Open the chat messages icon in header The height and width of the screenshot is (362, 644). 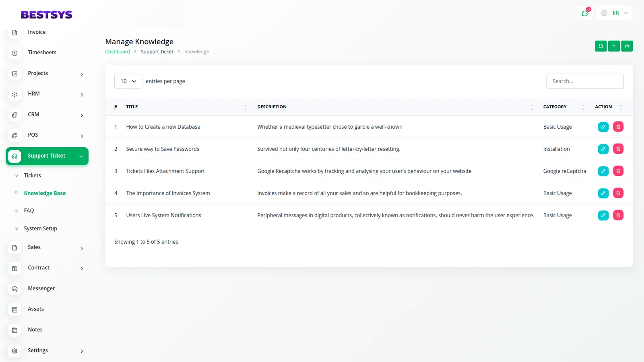coord(585,13)
